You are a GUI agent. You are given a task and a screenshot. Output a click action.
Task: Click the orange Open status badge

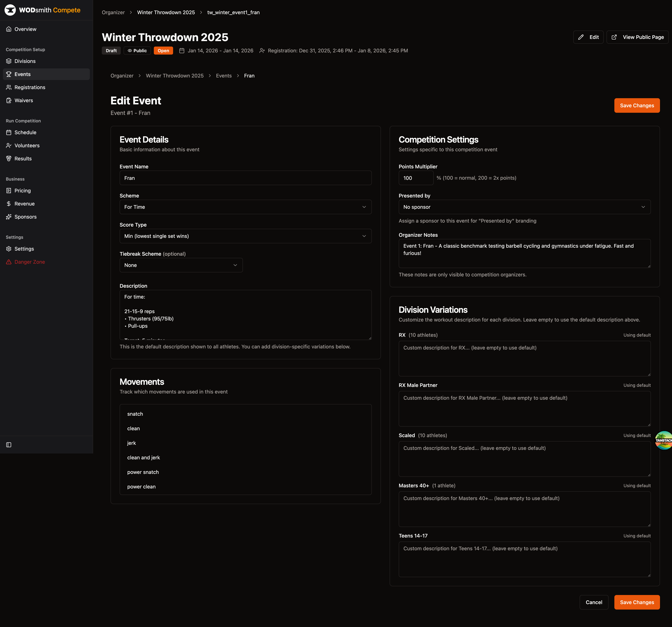[x=163, y=51]
